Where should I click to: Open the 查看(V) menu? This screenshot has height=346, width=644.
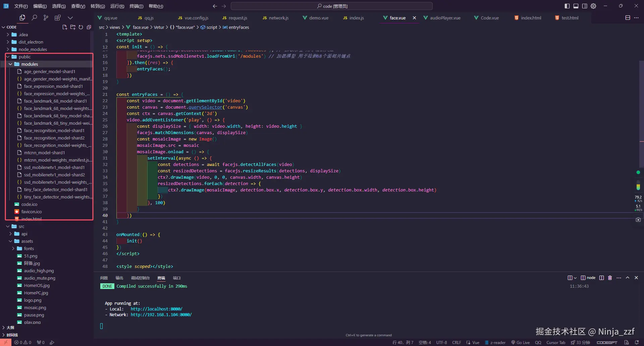click(78, 6)
